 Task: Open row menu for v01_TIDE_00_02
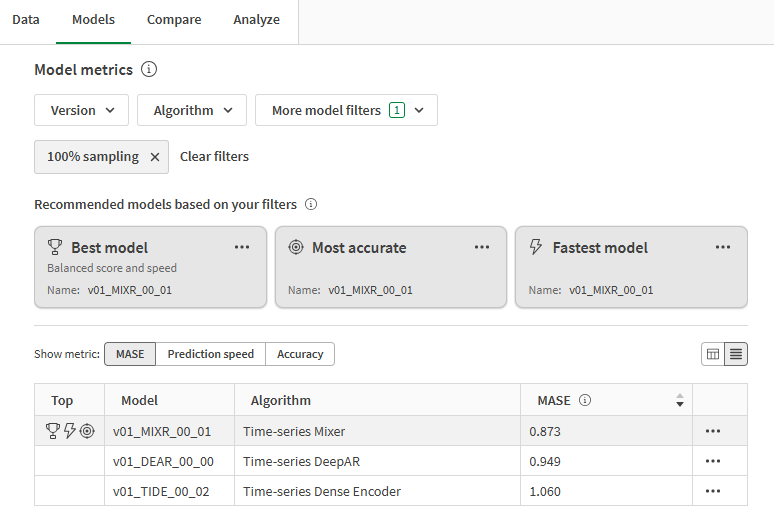pos(713,491)
